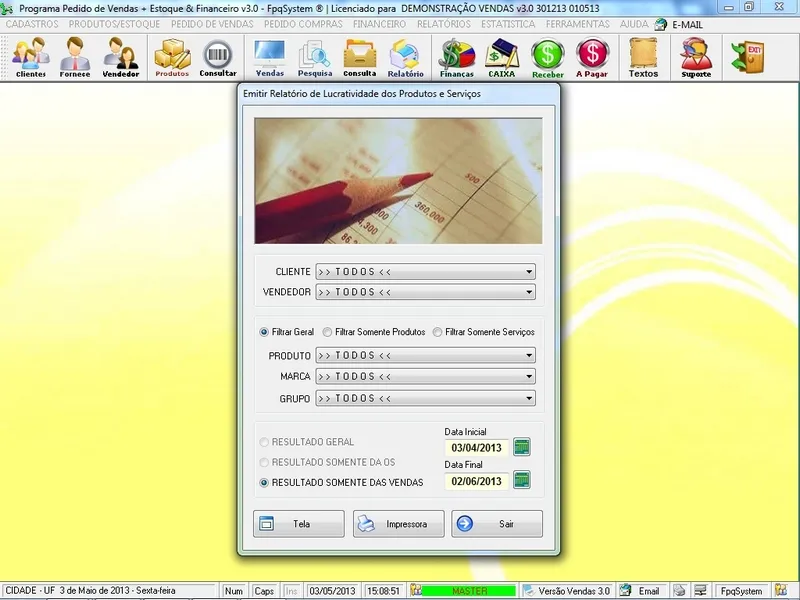
Task: Click the Impressora button
Action: click(398, 524)
